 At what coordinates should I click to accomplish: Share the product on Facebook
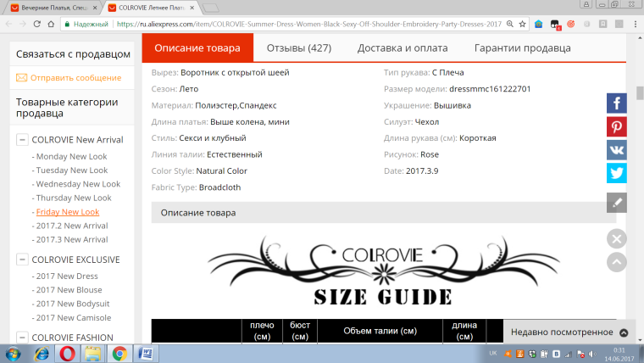617,103
